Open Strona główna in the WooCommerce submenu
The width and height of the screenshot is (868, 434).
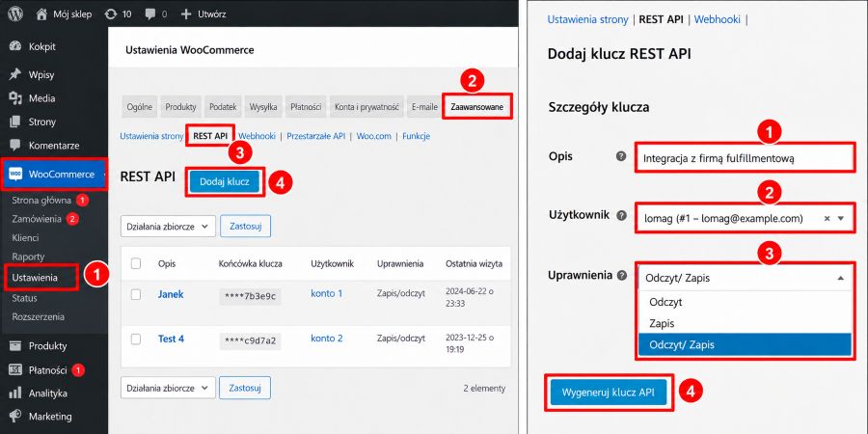click(x=41, y=200)
